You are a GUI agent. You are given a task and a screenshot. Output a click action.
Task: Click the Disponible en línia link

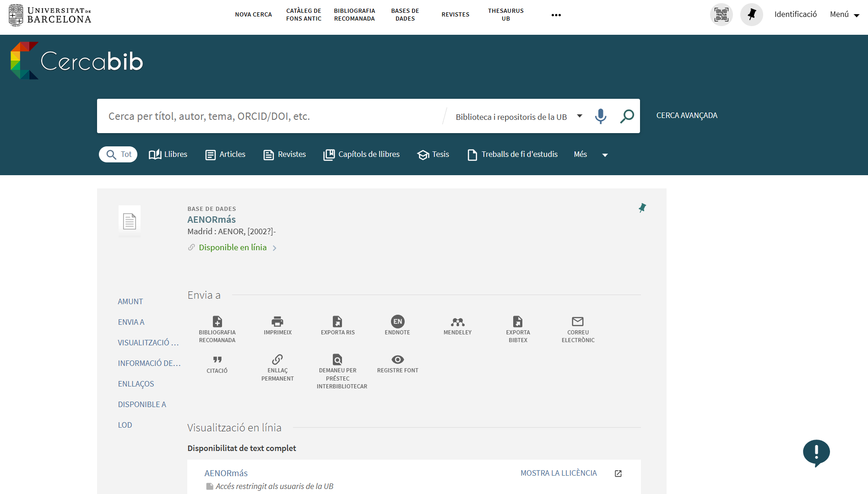coord(233,247)
